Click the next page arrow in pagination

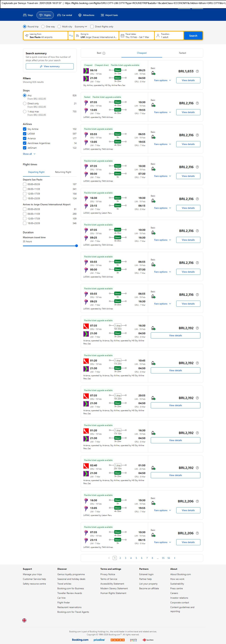coord(174,558)
